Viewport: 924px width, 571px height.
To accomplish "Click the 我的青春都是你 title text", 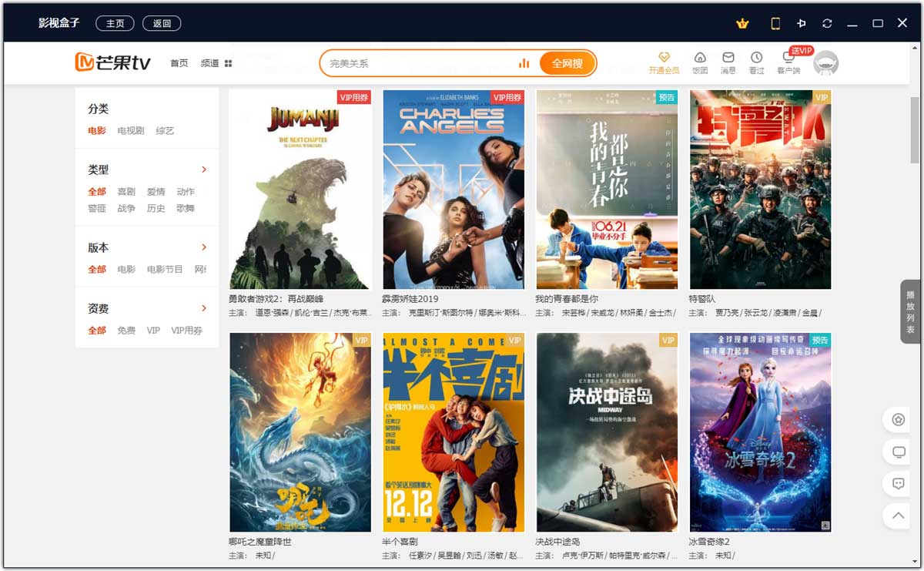I will [567, 299].
